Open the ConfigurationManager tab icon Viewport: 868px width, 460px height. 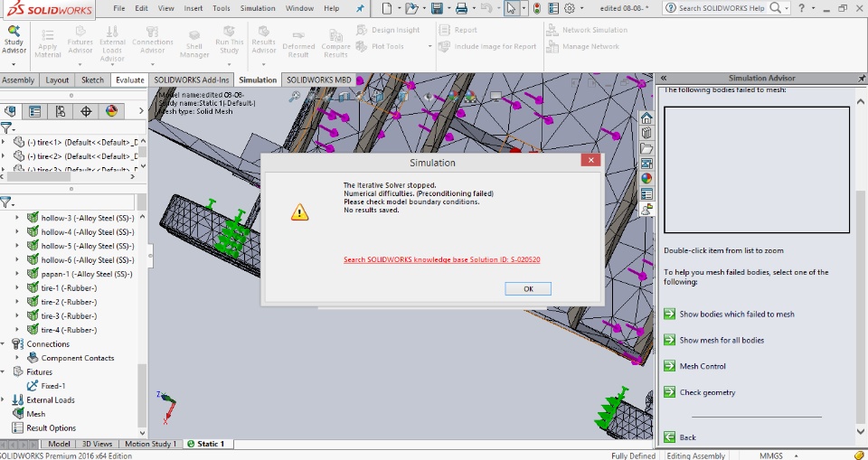pyautogui.click(x=61, y=111)
